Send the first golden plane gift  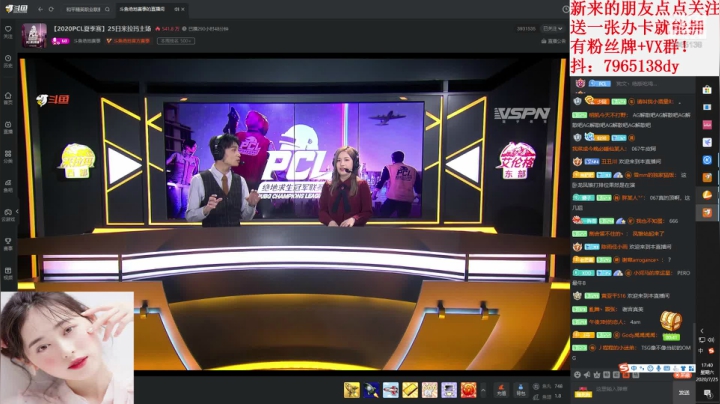(352, 390)
